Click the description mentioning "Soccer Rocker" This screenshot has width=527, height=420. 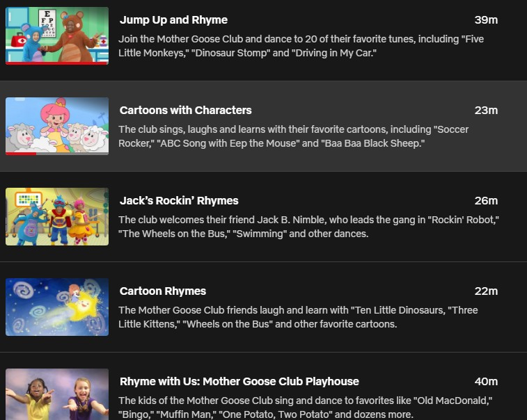[x=293, y=136]
